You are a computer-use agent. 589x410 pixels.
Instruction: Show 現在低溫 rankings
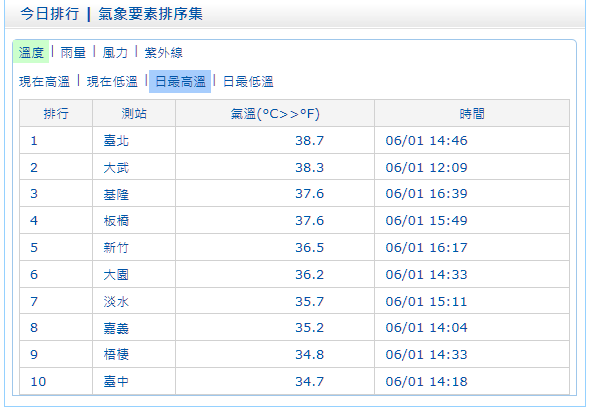(112, 81)
